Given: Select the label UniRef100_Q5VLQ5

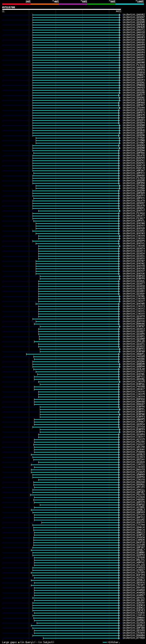Looking at the screenshot, I should tap(133, 341).
